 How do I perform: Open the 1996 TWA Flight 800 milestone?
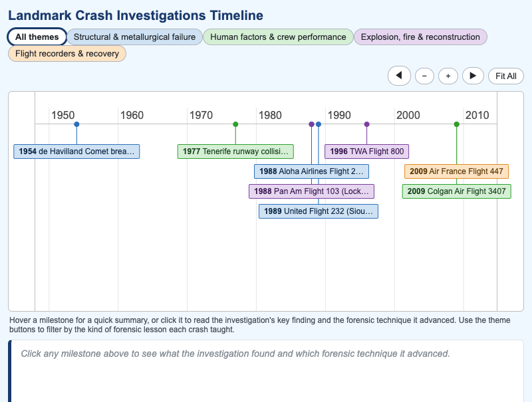tap(367, 151)
